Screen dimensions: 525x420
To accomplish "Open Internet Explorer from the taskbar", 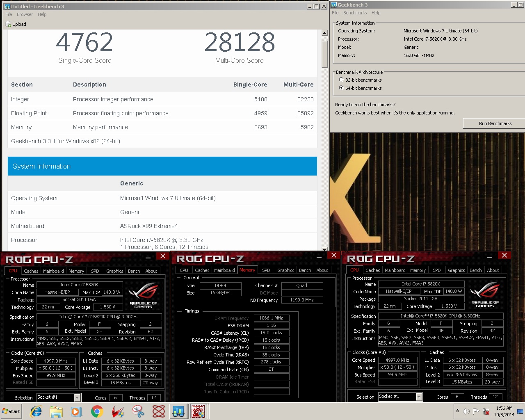I will [x=36, y=411].
